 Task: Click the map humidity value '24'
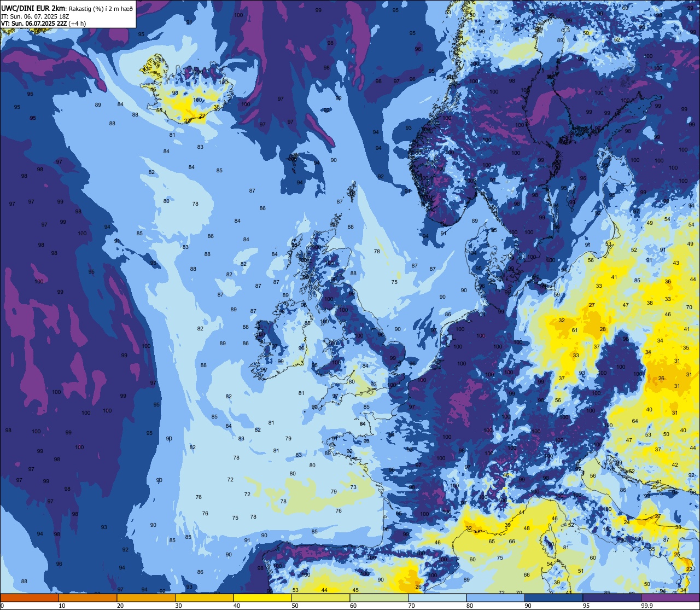tap(627, 522)
